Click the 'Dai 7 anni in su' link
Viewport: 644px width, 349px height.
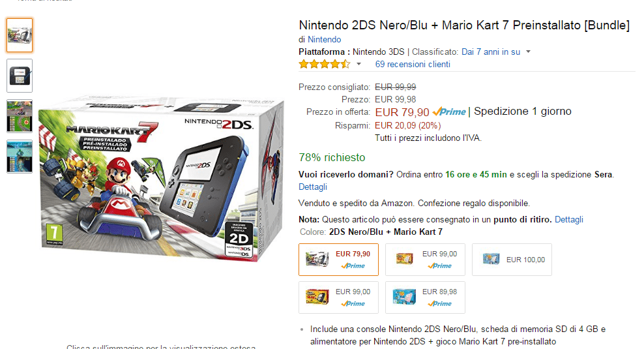pos(491,52)
